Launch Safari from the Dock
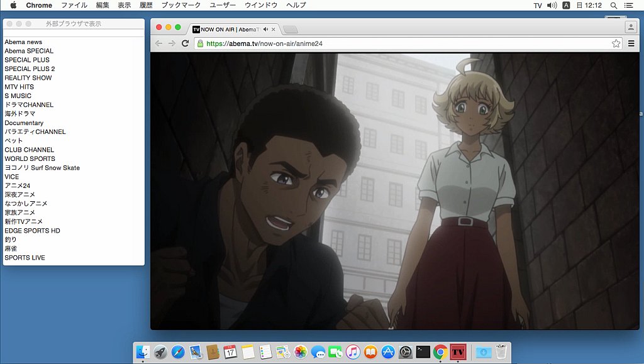 pos(178,352)
